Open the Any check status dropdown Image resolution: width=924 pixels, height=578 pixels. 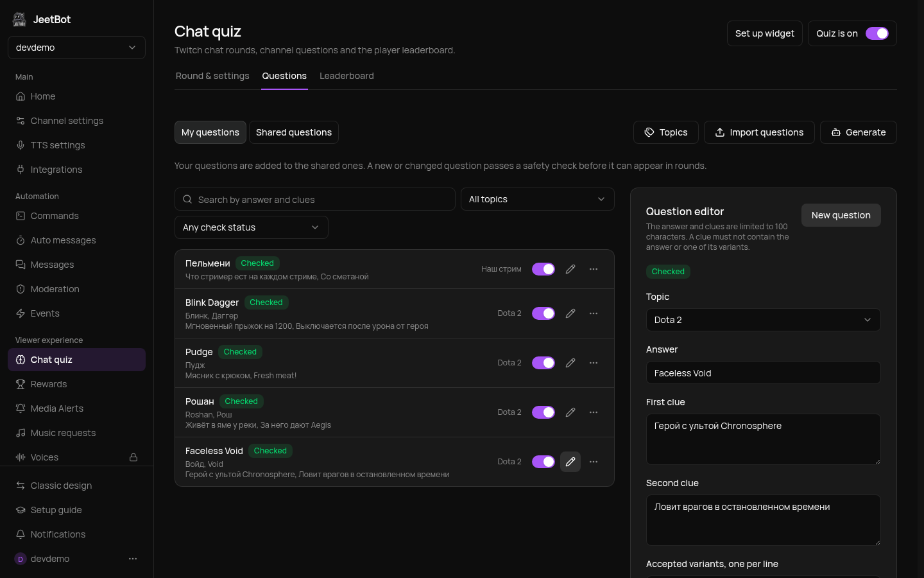pos(252,227)
